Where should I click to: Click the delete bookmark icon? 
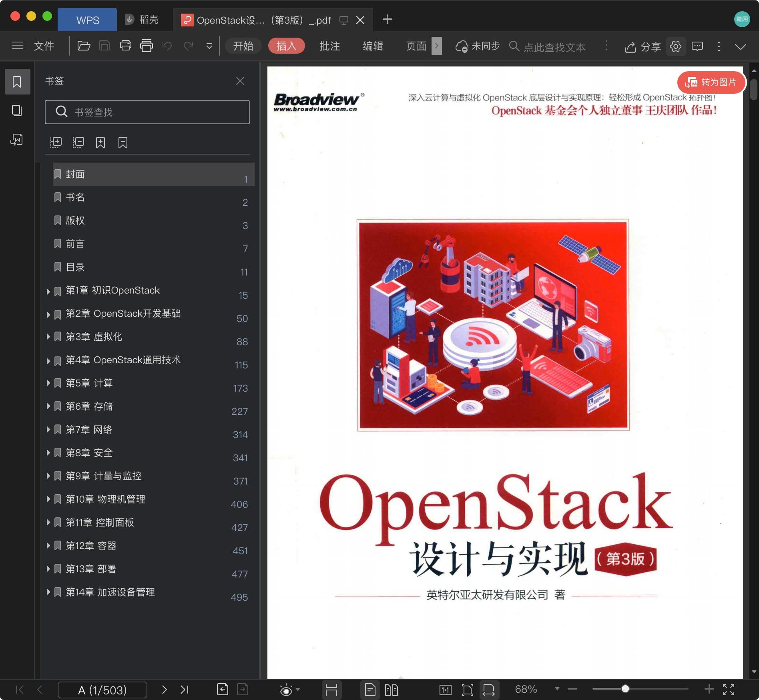coord(123,143)
